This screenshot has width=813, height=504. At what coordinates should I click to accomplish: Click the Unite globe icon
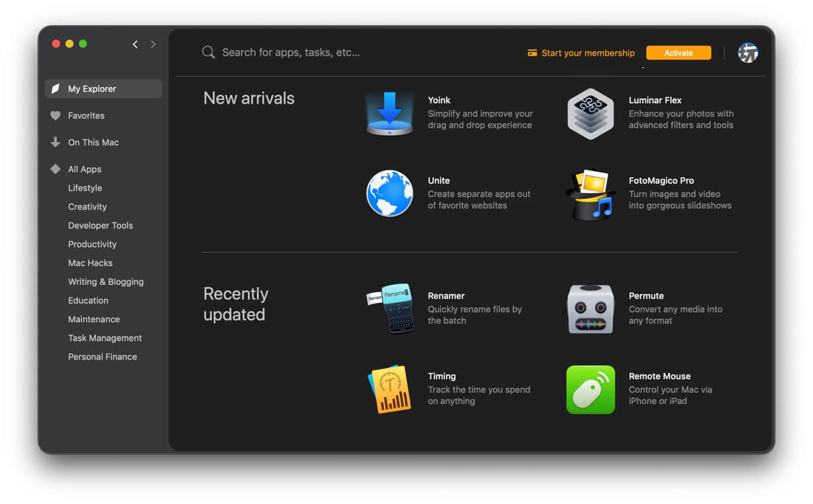390,194
